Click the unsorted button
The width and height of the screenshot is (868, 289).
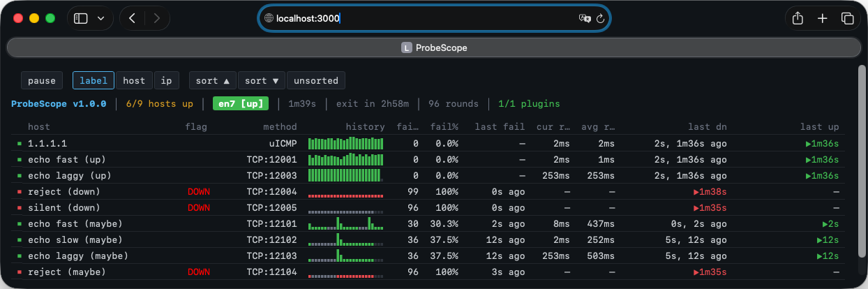click(316, 81)
